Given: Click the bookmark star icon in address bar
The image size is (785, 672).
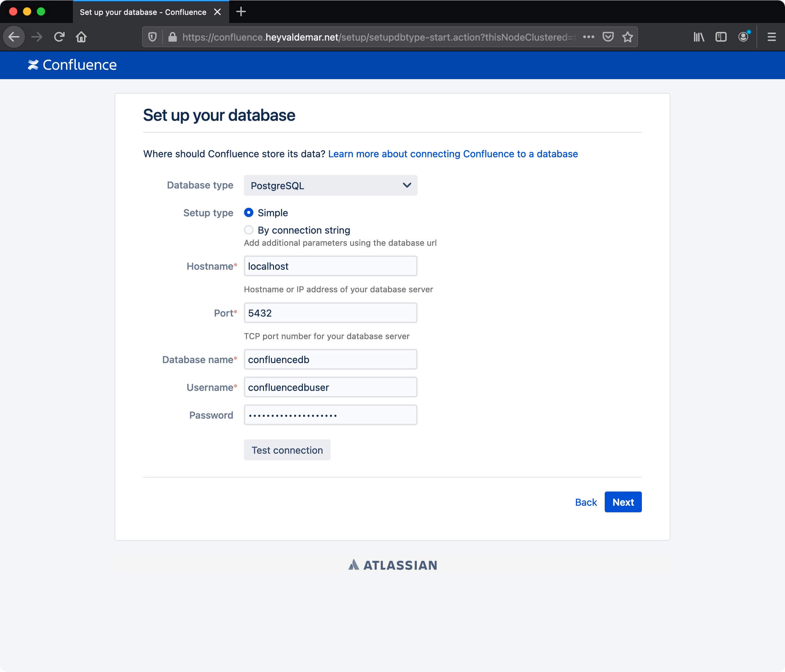Looking at the screenshot, I should tap(627, 37).
